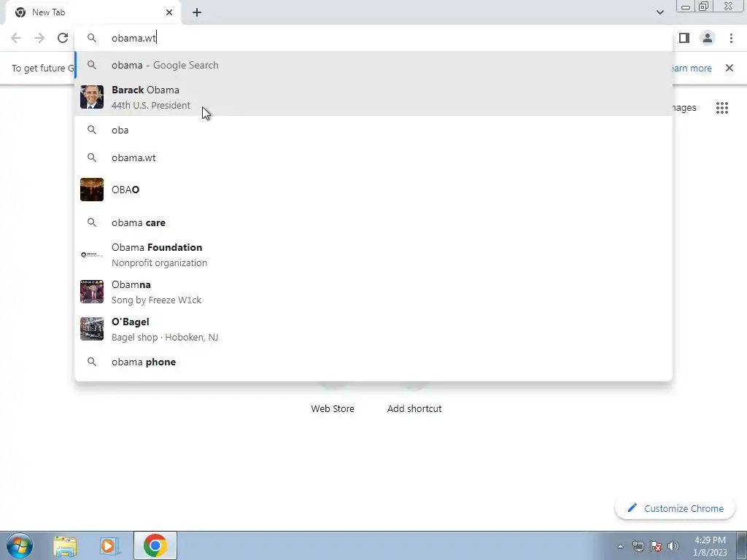Select the New Tab tab

point(93,12)
